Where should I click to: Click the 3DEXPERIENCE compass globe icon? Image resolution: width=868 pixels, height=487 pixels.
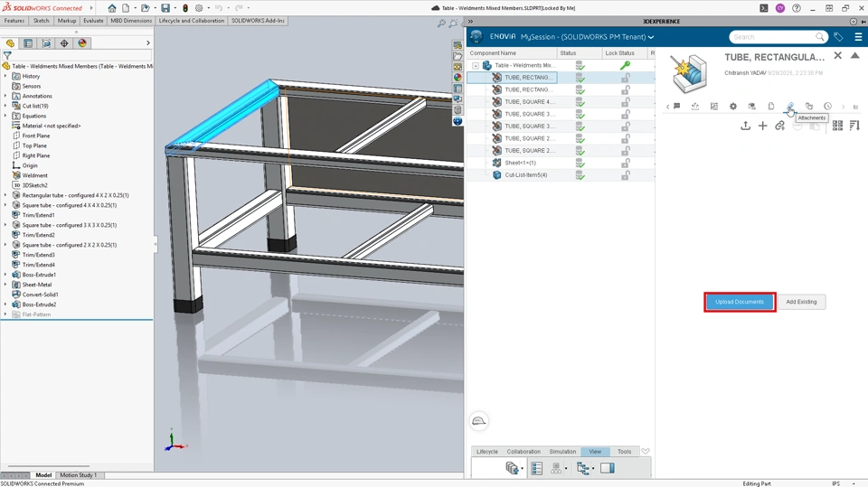[476, 36]
